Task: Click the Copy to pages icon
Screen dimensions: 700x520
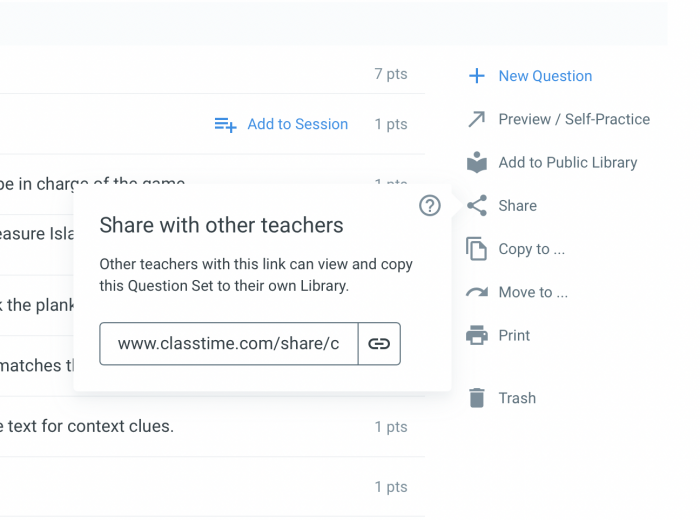Action: pos(477,249)
